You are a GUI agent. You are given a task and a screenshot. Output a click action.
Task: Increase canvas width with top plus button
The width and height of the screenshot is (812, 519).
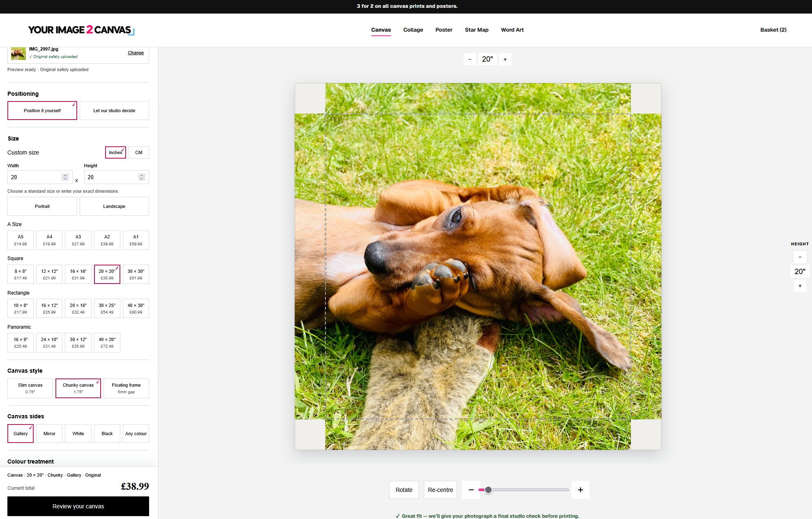[x=505, y=59]
